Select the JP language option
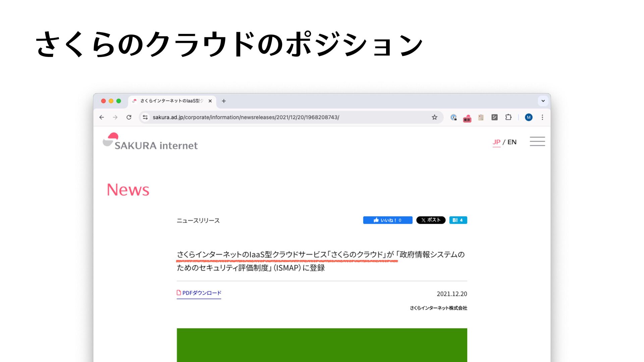The width and height of the screenshot is (644, 362). 496,142
